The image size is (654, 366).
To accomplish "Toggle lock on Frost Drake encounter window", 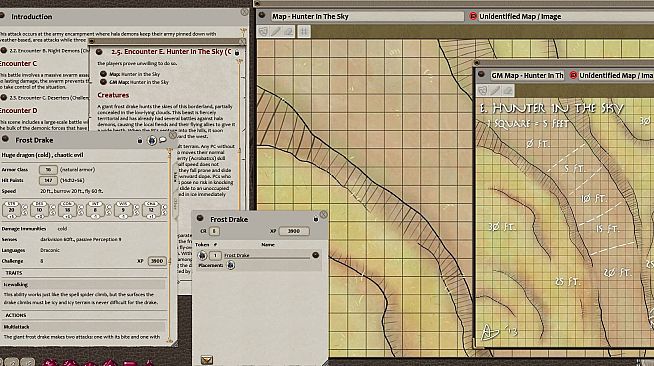I will [316, 219].
